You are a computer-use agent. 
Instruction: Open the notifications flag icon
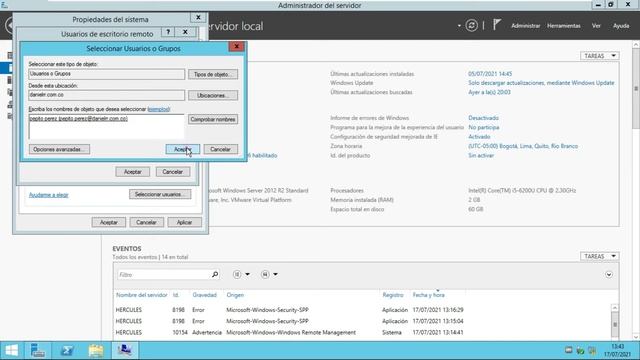pos(496,25)
